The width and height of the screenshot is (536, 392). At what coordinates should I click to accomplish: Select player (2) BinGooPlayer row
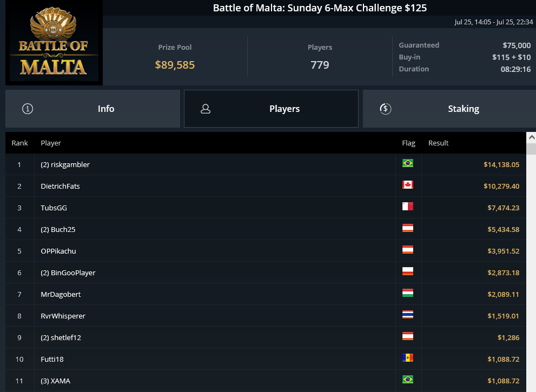tap(266, 273)
